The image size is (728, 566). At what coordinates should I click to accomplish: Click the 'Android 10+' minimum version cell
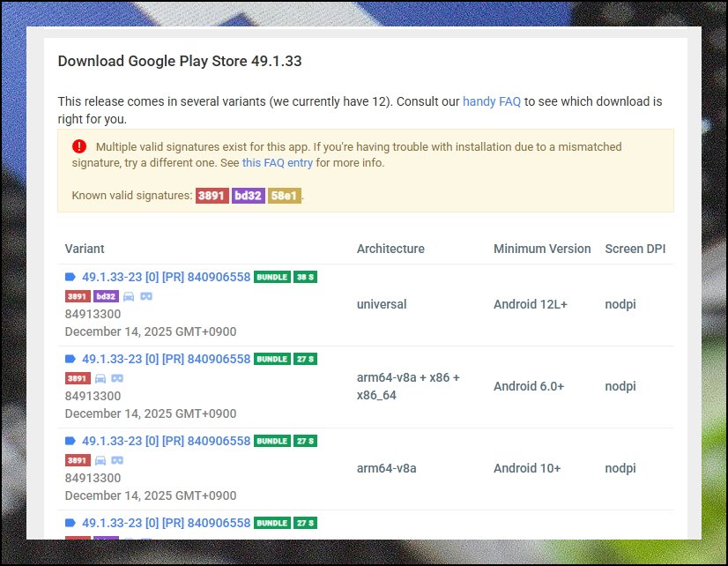pos(527,468)
